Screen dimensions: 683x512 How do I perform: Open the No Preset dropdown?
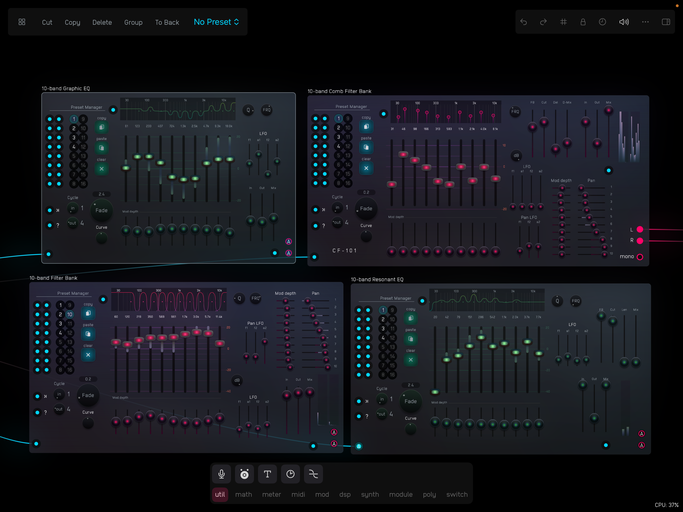(x=217, y=22)
